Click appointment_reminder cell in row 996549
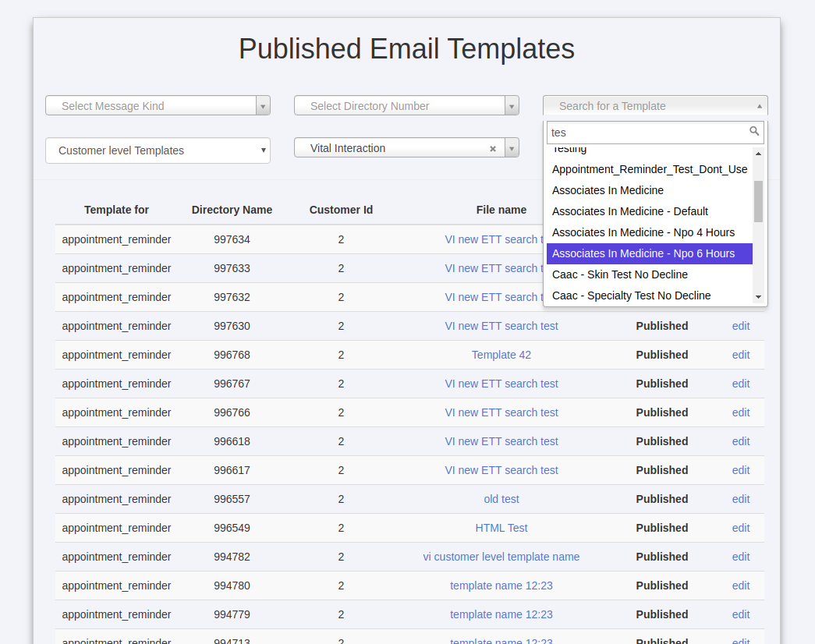The width and height of the screenshot is (815, 644). point(116,528)
